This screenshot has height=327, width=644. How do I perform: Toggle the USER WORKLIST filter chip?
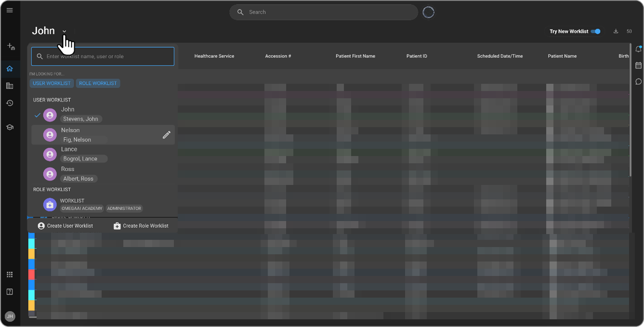click(x=52, y=83)
